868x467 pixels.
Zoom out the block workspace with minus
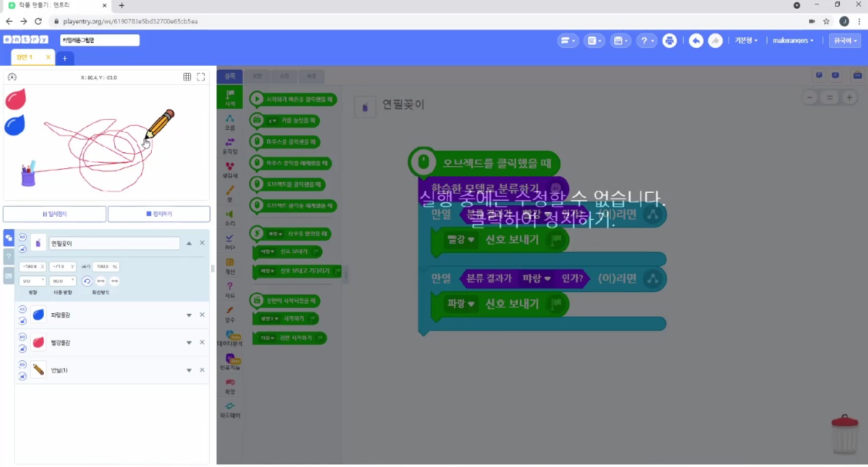tap(810, 98)
